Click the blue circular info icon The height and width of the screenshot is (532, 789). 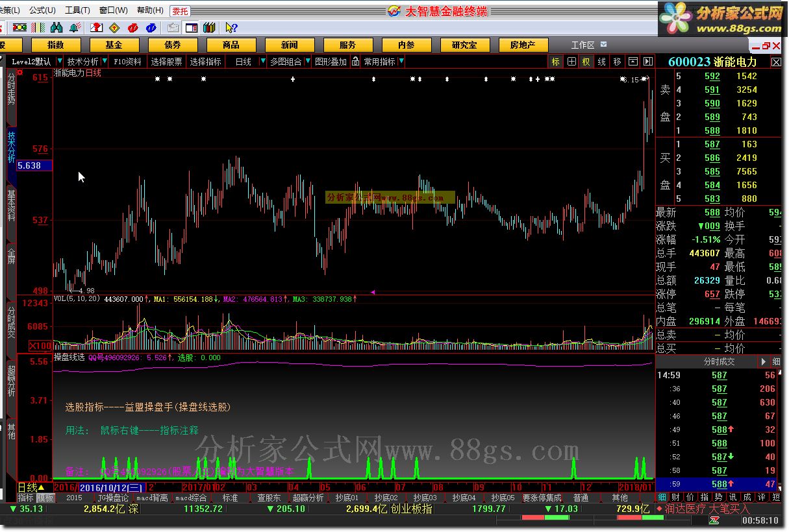click(x=151, y=27)
